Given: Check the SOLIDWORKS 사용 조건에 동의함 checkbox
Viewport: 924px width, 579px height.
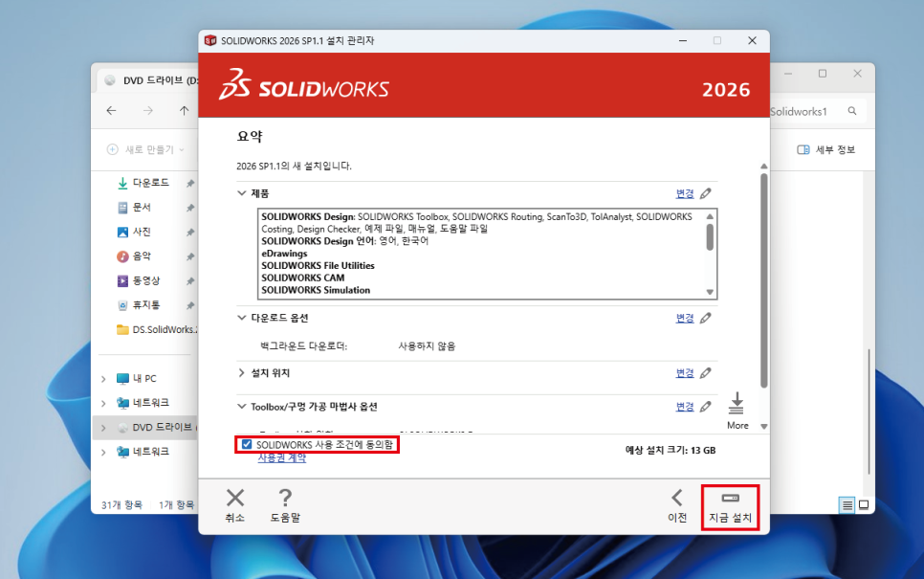Looking at the screenshot, I should tap(247, 445).
